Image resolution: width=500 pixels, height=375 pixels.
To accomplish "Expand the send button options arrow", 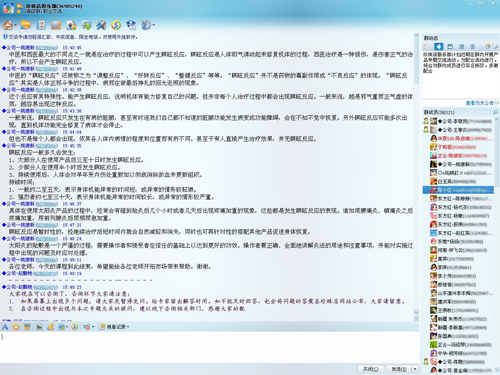I will pyautogui.click(x=415, y=369).
